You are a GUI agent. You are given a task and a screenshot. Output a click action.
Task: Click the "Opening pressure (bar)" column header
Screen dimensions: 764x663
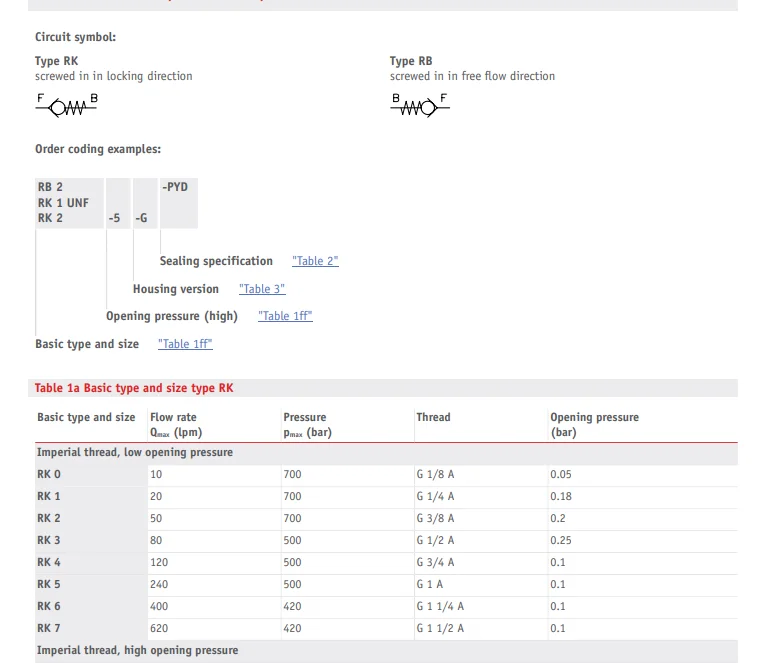(594, 424)
